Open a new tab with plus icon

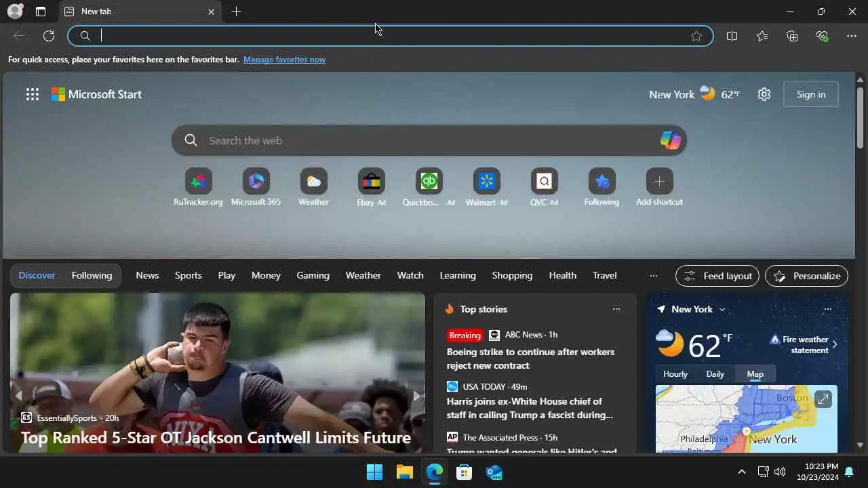coord(236,12)
